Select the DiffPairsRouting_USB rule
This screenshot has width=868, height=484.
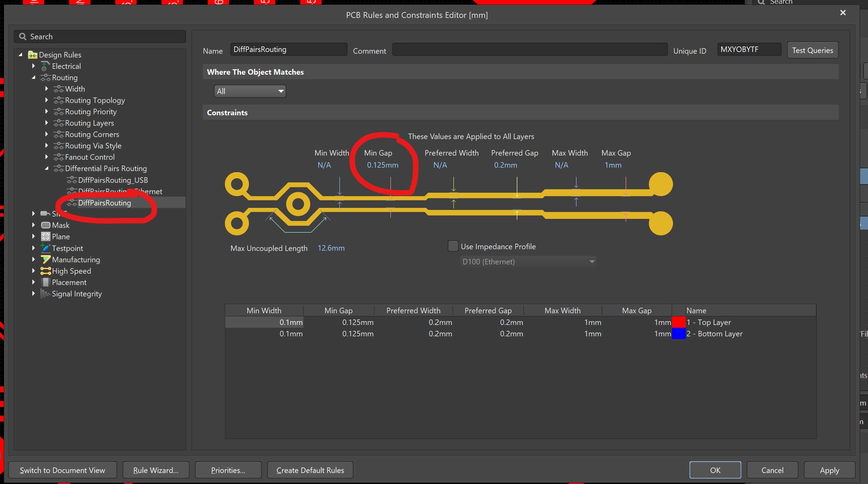(113, 180)
